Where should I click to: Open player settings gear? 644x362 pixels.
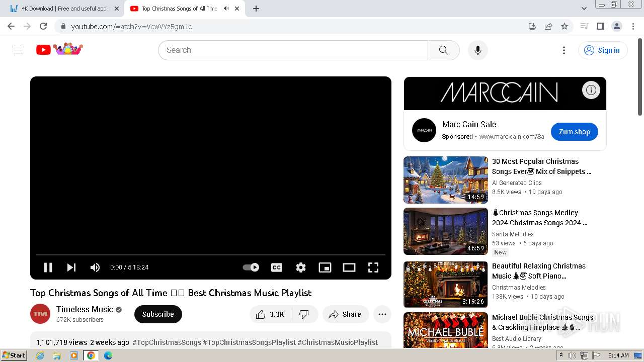301,267
